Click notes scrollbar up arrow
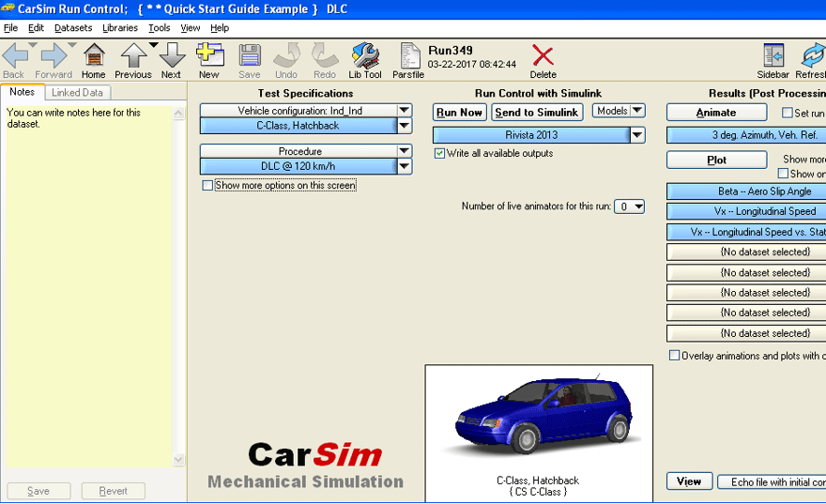Viewport: 826px width, 504px height. point(178,114)
